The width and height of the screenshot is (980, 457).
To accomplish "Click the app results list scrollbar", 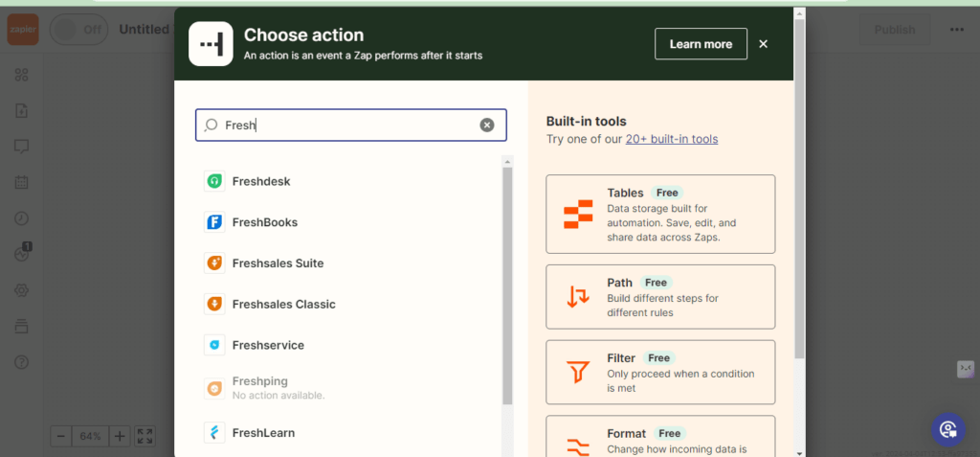I will pos(507,286).
